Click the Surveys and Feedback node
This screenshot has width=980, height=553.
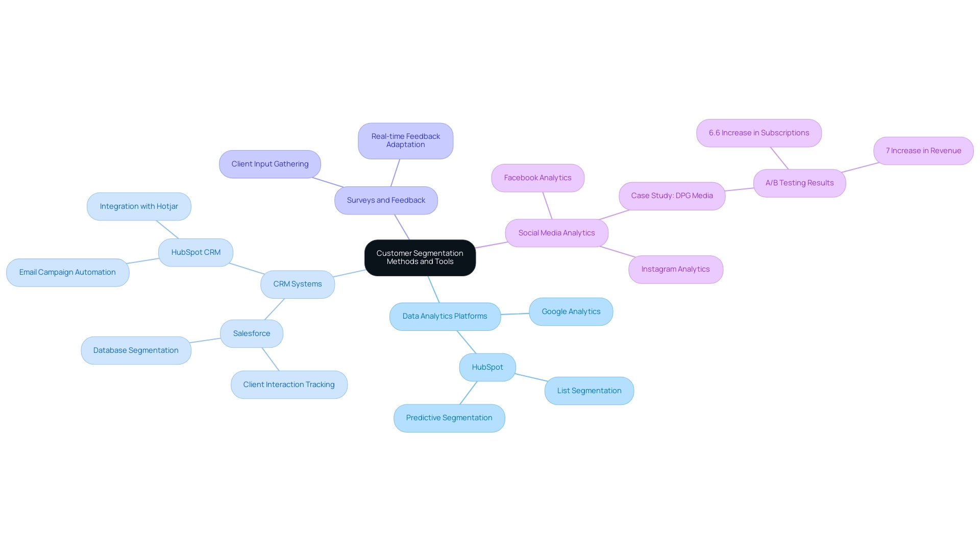[386, 200]
